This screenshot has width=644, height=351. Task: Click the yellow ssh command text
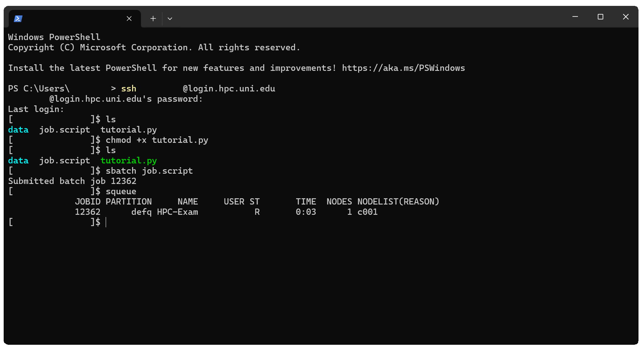[x=128, y=89]
